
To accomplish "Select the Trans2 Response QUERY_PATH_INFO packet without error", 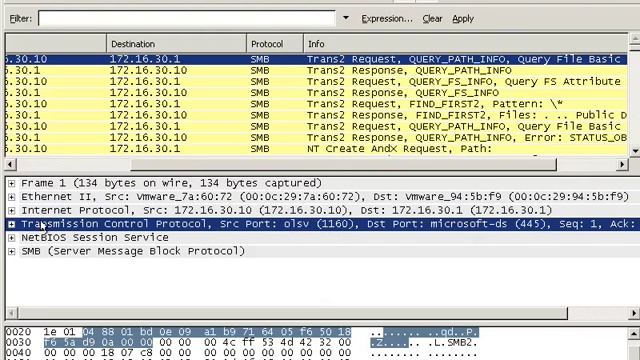I will pyautogui.click(x=316, y=70).
